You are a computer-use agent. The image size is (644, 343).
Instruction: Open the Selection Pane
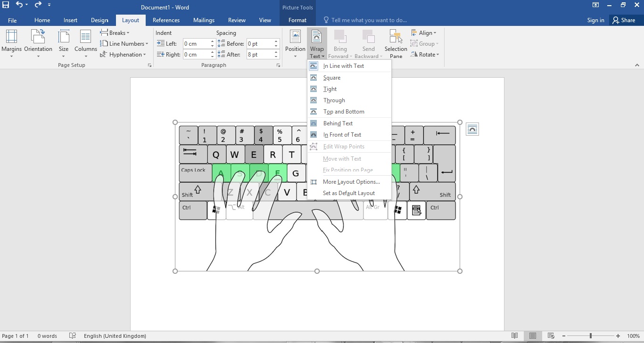click(x=396, y=43)
